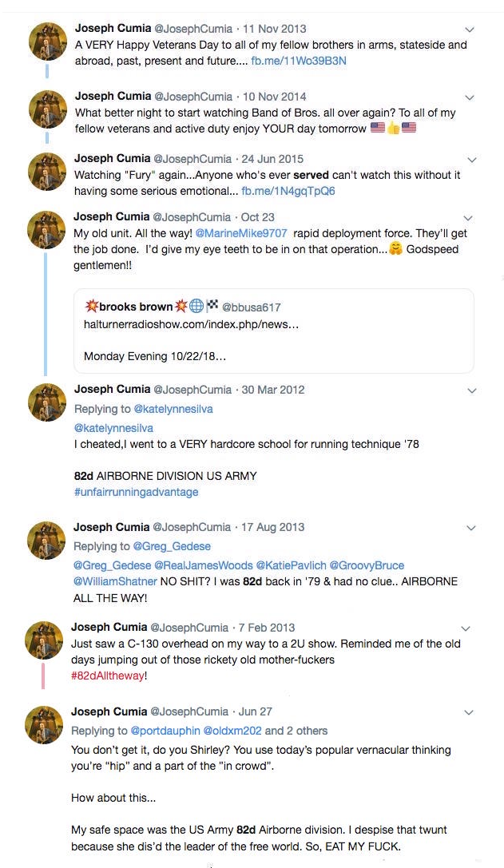Click the #82dAlltheway hashtag

108,676
